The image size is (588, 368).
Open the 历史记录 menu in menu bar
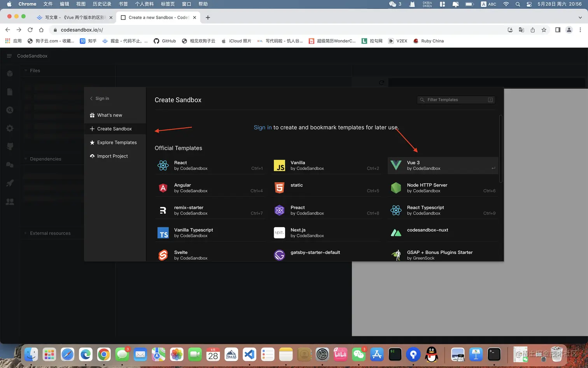coord(102,4)
